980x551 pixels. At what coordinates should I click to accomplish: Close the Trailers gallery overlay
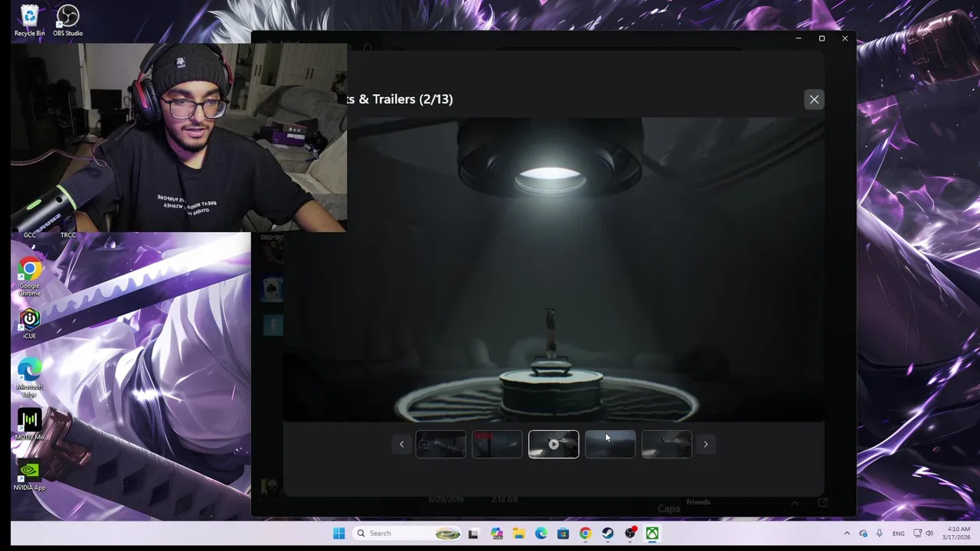pos(814,99)
